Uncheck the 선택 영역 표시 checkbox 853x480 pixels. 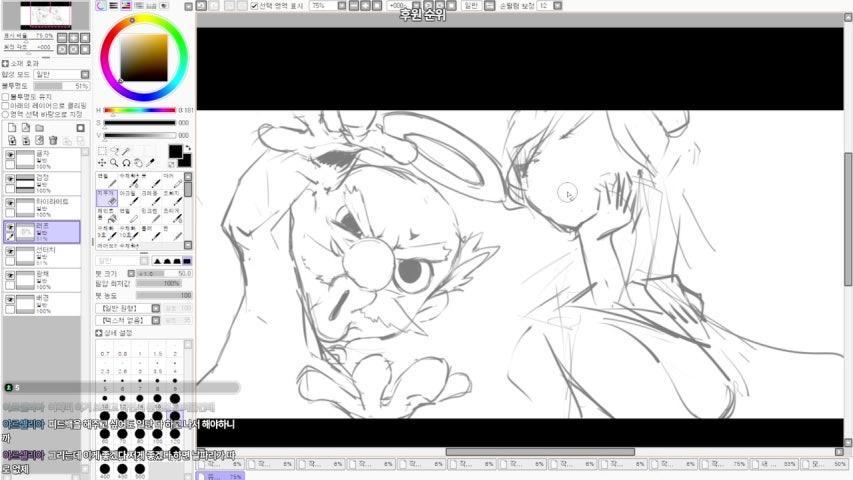[x=254, y=6]
